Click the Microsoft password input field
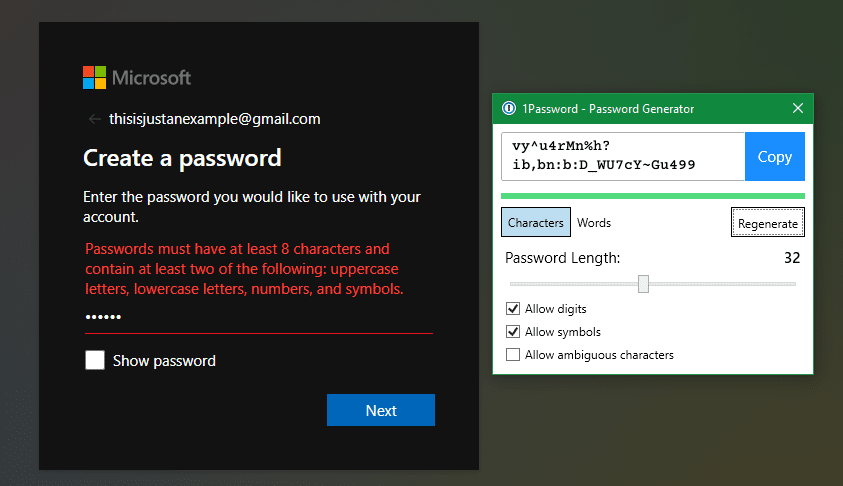The image size is (843, 486). pos(259,320)
